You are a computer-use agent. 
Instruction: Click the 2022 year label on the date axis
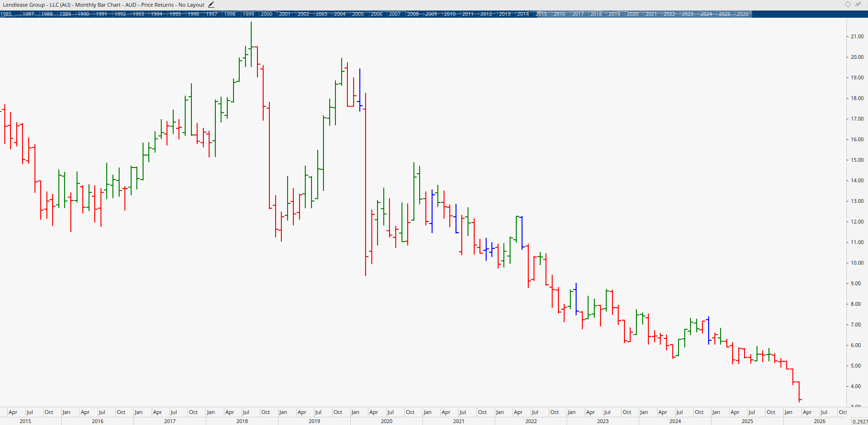point(531,421)
